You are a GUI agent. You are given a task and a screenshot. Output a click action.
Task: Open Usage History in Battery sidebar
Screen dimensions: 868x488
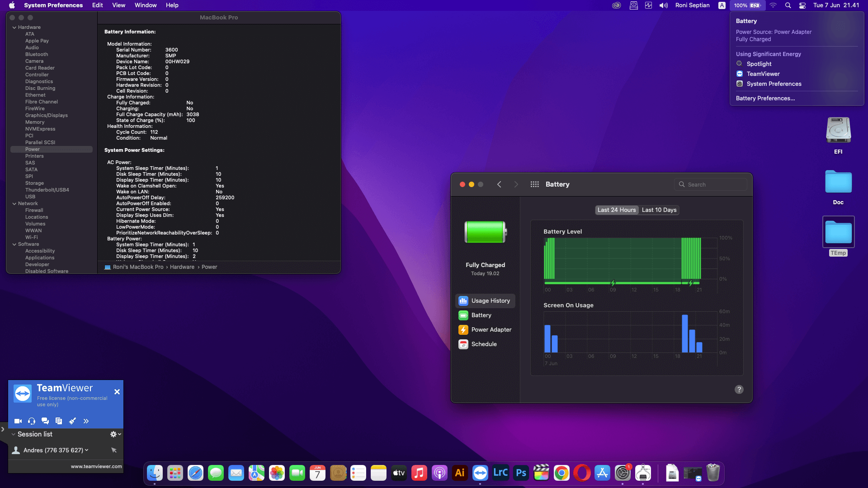coord(485,300)
